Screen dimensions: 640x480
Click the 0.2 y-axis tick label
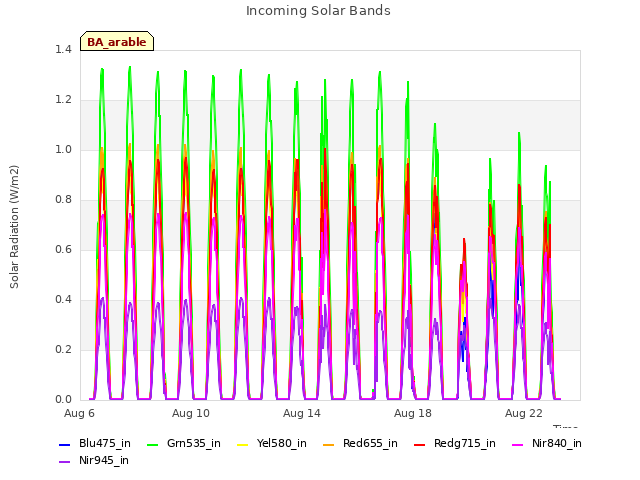63,350
